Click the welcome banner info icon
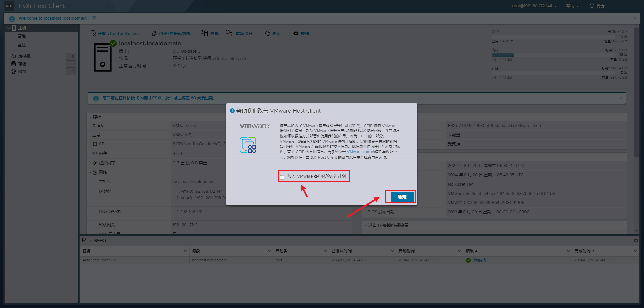The width and height of the screenshot is (644, 308). click(12, 19)
